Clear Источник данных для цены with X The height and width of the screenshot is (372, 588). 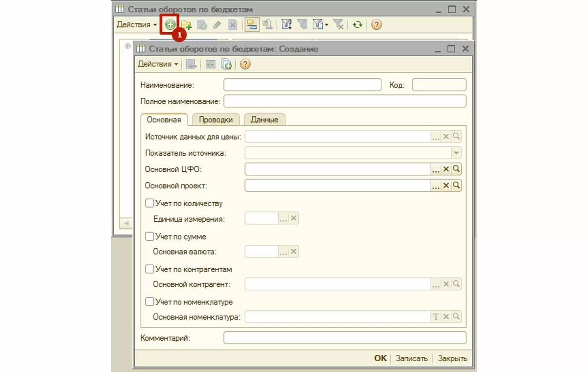[x=446, y=137]
